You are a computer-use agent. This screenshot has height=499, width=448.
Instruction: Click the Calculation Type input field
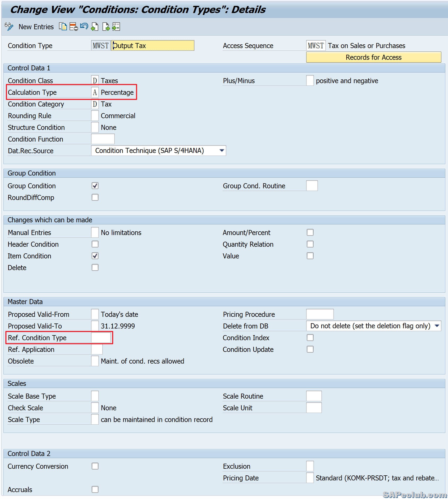coord(95,92)
